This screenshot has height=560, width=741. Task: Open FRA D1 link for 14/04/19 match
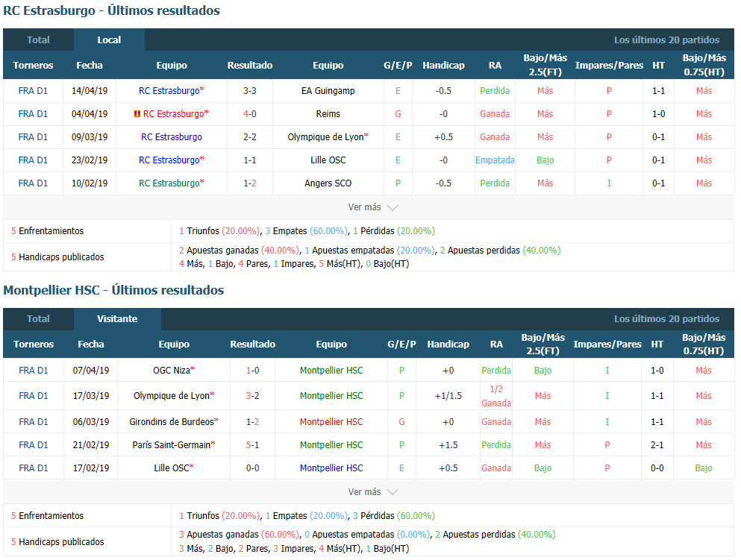(x=33, y=91)
